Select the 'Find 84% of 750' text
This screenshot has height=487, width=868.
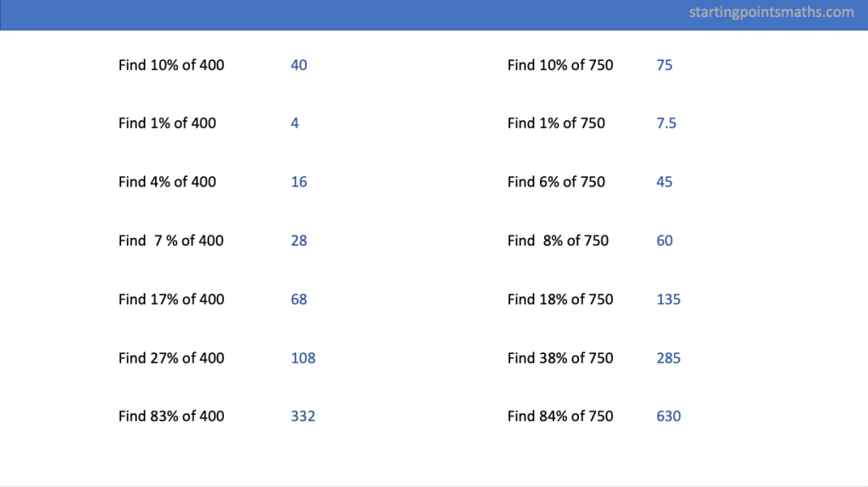[x=560, y=417]
